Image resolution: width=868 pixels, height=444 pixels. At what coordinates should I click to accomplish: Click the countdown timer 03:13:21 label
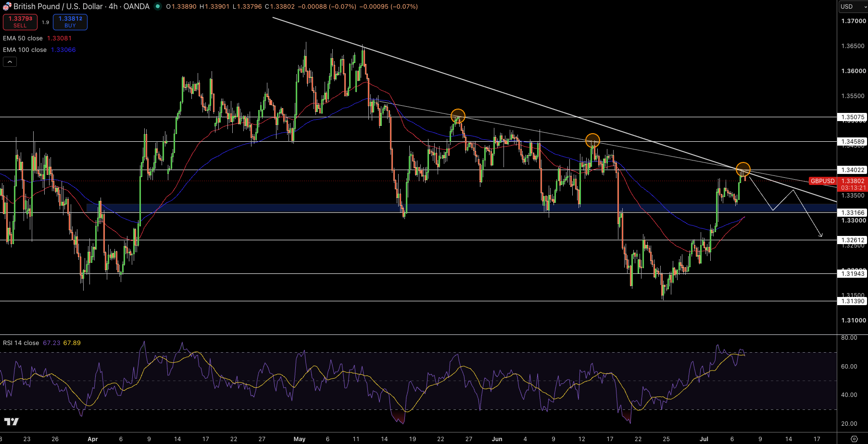853,188
